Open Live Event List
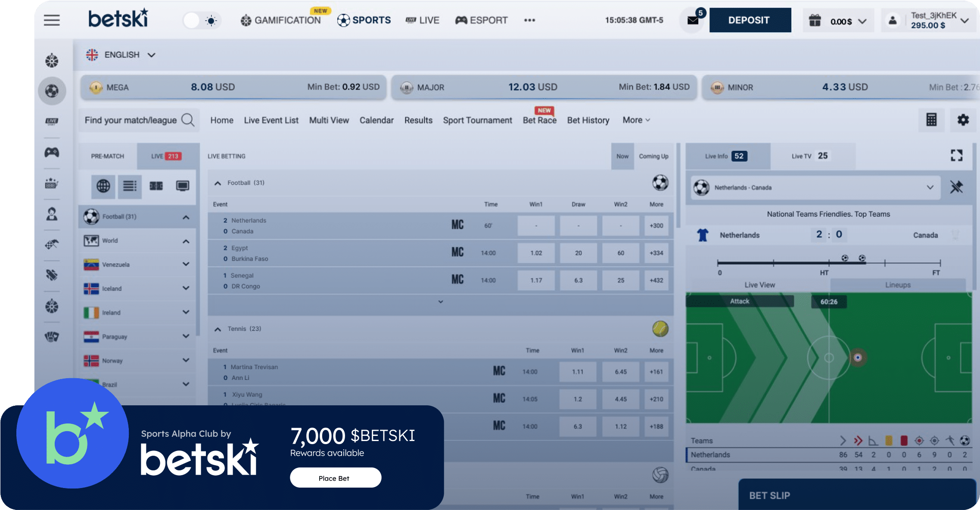This screenshot has height=510, width=980. pyautogui.click(x=271, y=120)
